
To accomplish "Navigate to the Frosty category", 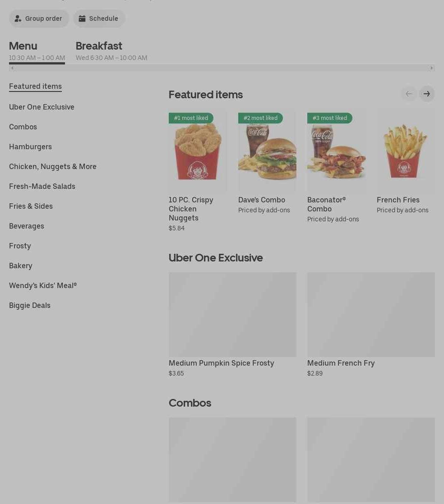I will (20, 246).
